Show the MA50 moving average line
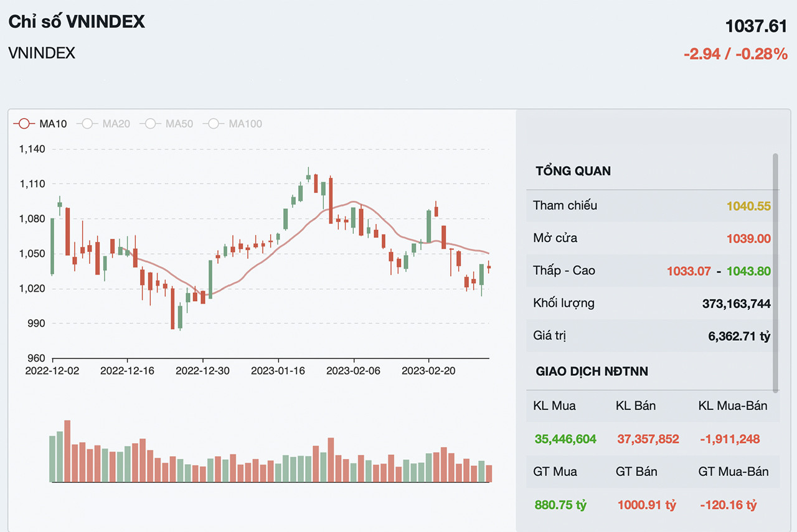The image size is (797, 532). click(x=166, y=124)
